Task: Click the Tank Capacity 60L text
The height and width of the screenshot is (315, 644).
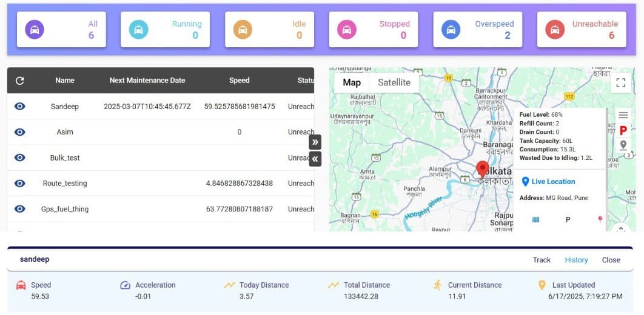Action: pyautogui.click(x=546, y=141)
